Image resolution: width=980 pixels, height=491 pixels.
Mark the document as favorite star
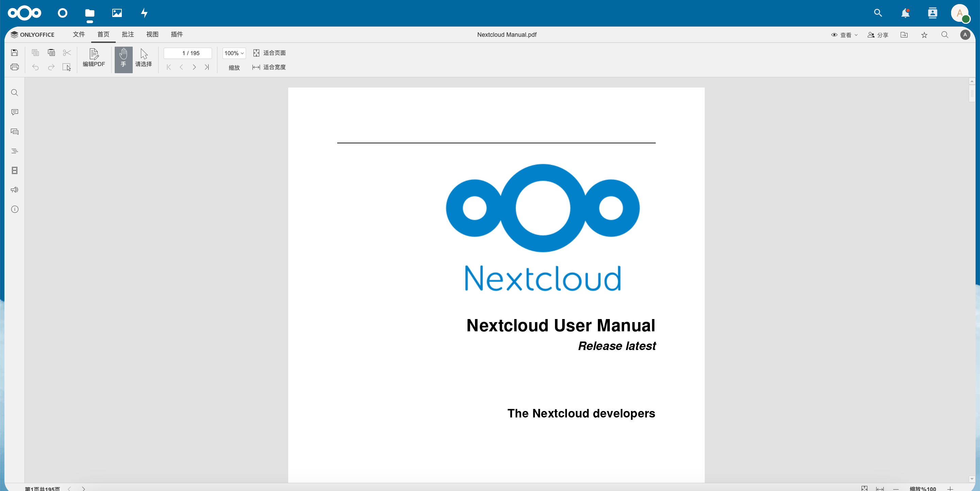[924, 35]
